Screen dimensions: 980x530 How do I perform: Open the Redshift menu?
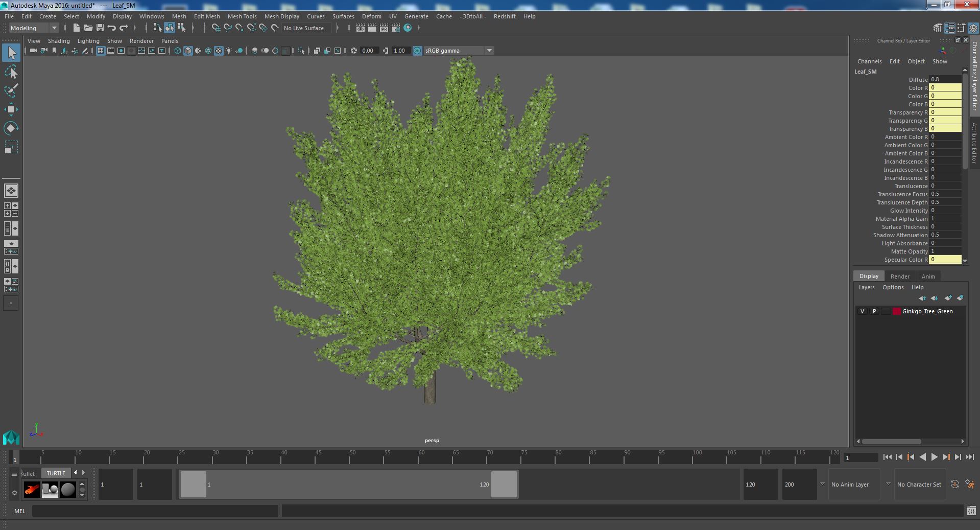coord(505,16)
